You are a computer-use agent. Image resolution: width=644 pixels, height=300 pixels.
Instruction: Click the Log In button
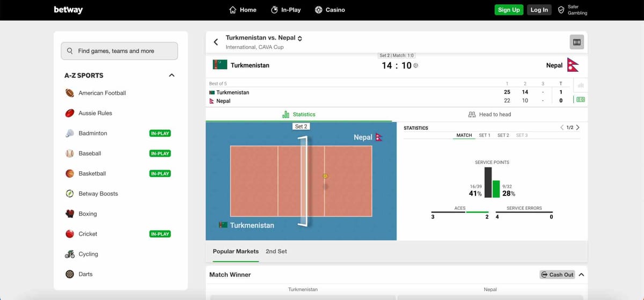[x=539, y=10]
